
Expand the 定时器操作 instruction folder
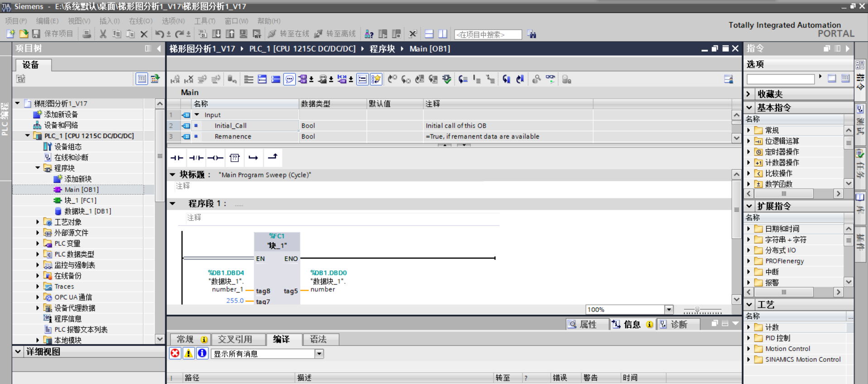748,152
